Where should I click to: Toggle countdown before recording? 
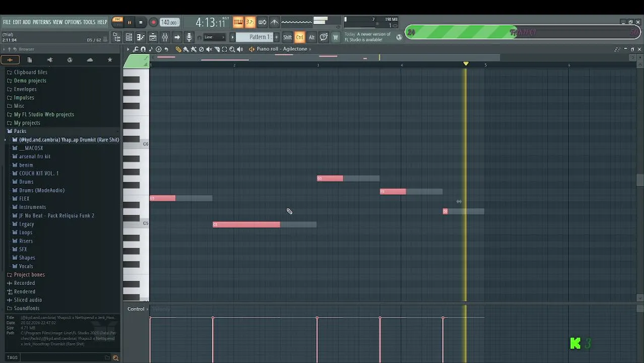pos(250,22)
